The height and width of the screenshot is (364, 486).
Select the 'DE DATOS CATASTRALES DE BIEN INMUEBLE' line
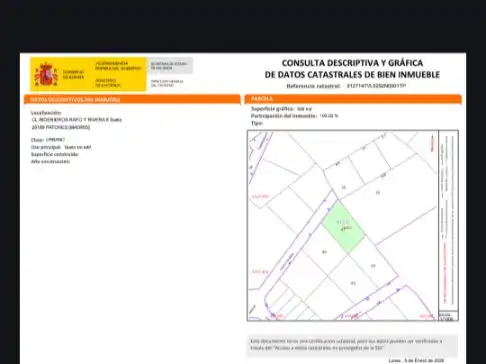pos(352,75)
